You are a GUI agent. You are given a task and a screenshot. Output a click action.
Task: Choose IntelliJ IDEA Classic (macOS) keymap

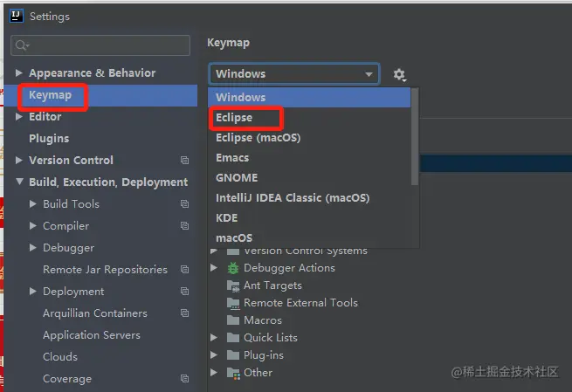click(x=309, y=197)
